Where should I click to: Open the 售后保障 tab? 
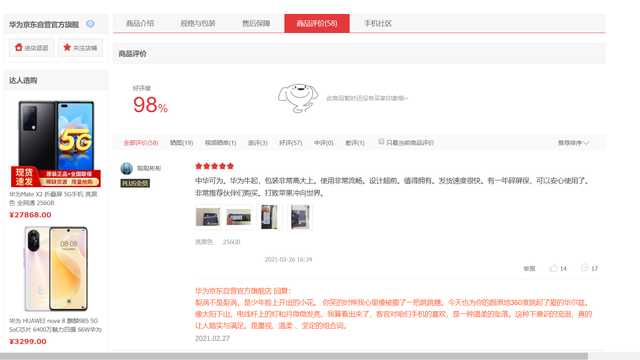pyautogui.click(x=256, y=23)
